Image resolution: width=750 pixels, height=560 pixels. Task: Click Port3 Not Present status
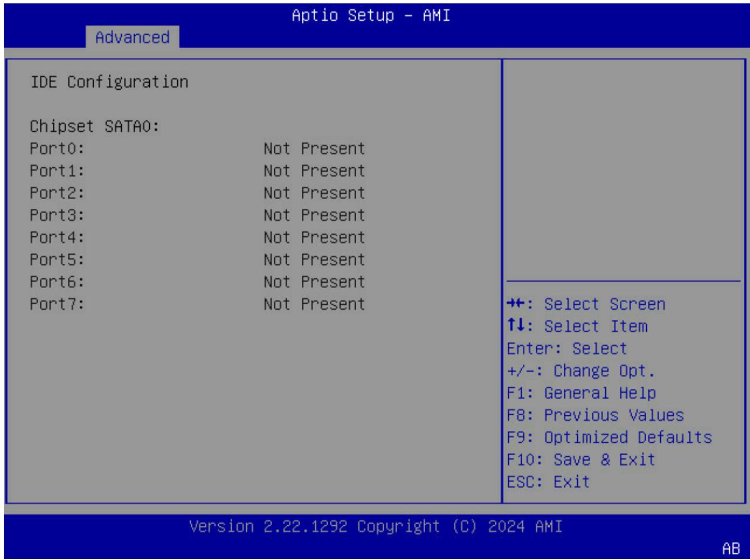[x=314, y=215]
